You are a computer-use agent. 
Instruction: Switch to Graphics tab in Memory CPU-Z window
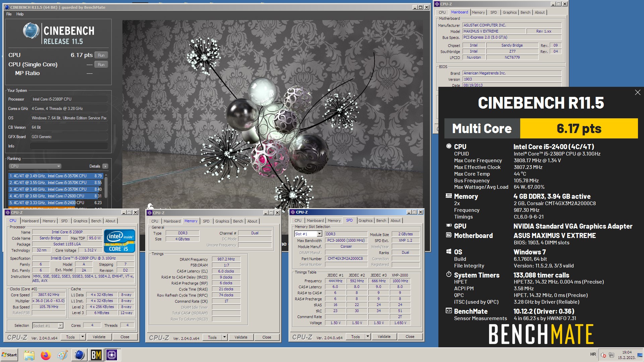222,221
